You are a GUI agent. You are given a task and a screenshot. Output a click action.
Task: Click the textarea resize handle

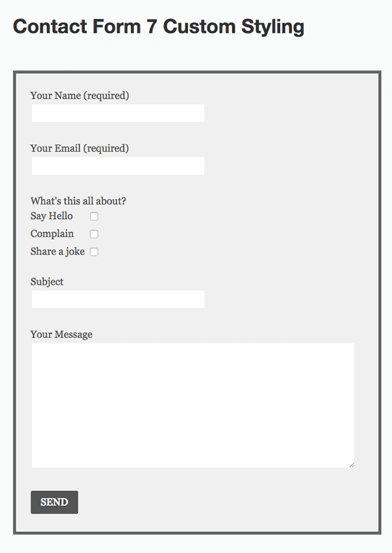tap(351, 465)
